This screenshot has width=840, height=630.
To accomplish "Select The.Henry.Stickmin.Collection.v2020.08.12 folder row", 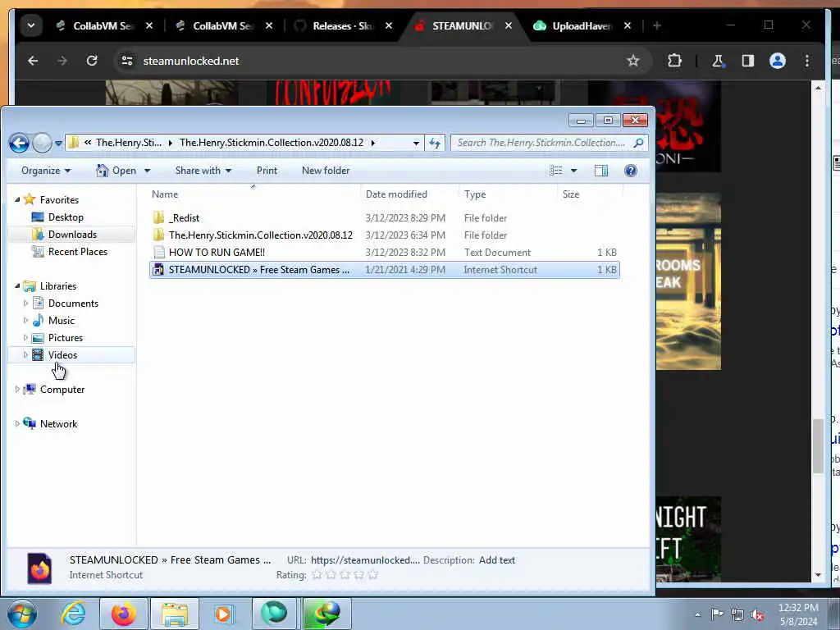I will [385, 235].
